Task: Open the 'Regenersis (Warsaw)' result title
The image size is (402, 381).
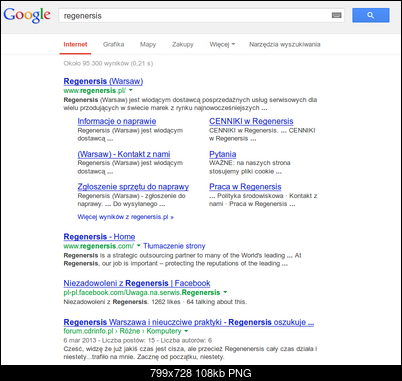Action: click(x=103, y=81)
